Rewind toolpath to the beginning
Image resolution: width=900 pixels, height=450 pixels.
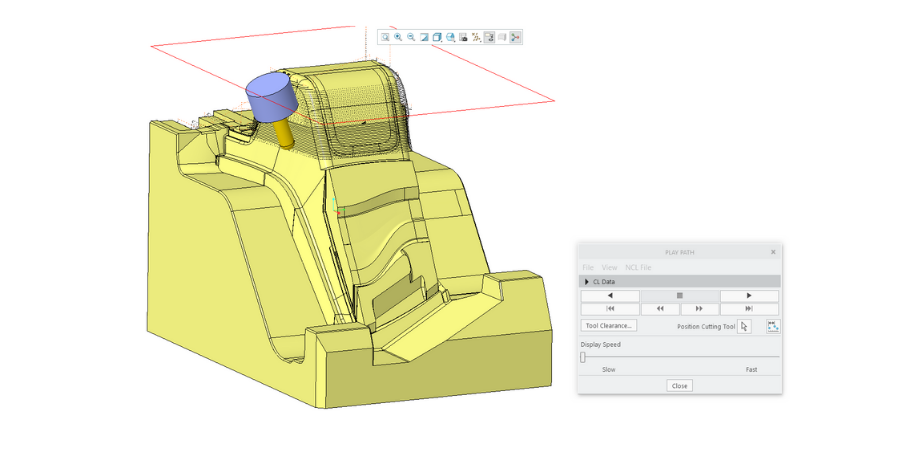pyautogui.click(x=610, y=309)
